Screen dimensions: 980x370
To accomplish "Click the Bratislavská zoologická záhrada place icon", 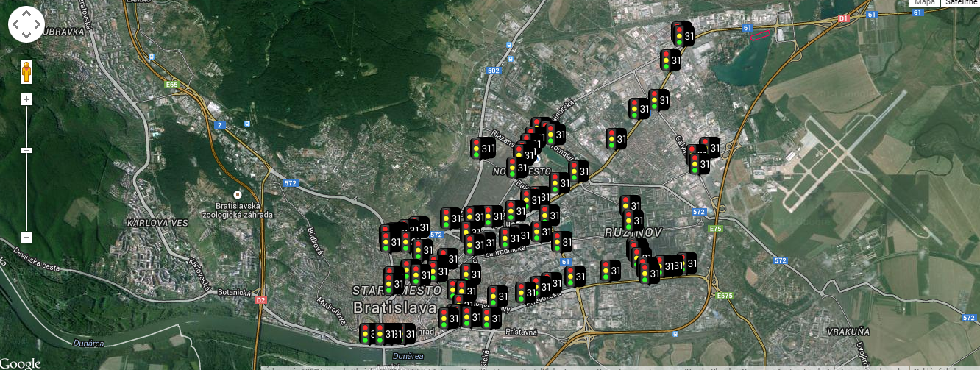I will (238, 193).
